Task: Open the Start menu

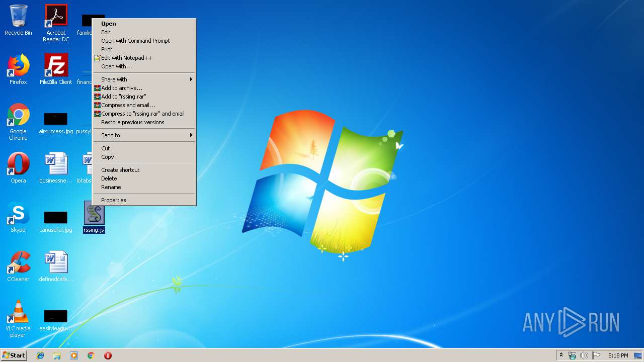Action: click(14, 355)
